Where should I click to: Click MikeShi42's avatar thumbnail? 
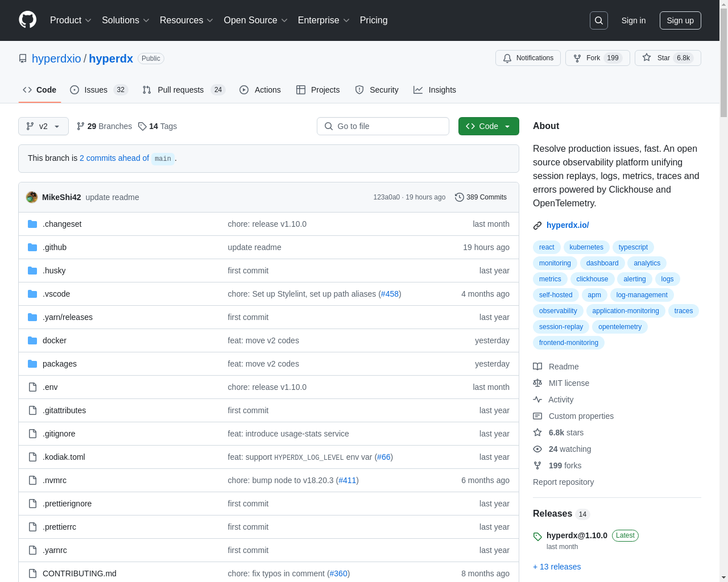(x=32, y=197)
